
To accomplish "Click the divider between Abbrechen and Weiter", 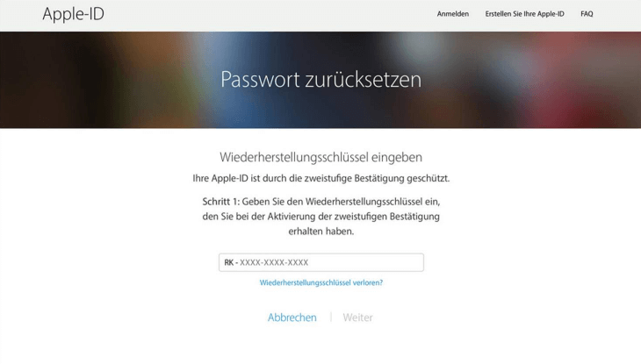I will tap(331, 317).
